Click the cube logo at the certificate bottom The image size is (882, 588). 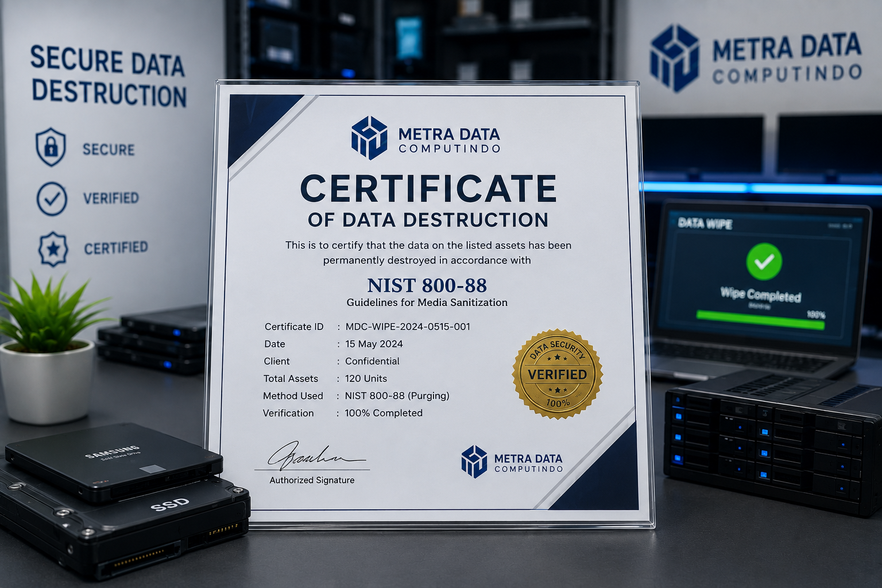pos(474,462)
